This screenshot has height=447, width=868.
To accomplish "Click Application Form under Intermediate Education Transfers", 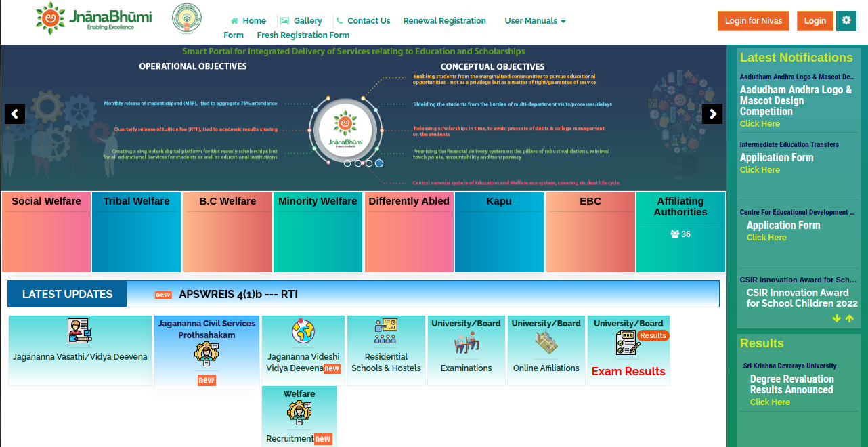I will point(777,158).
